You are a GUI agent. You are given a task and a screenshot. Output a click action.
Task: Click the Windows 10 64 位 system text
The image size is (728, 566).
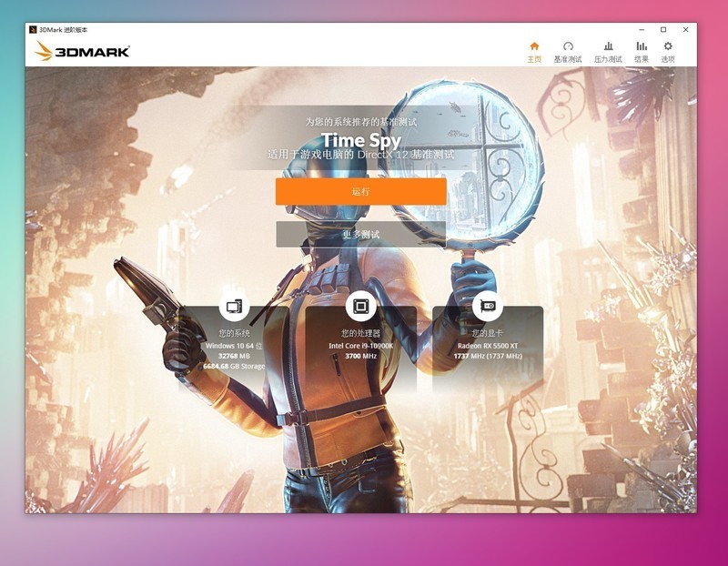[234, 346]
